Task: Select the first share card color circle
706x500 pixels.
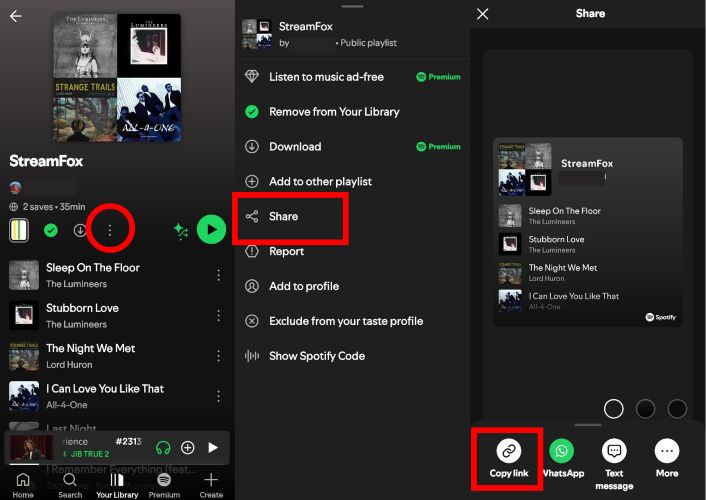Action: (x=614, y=408)
